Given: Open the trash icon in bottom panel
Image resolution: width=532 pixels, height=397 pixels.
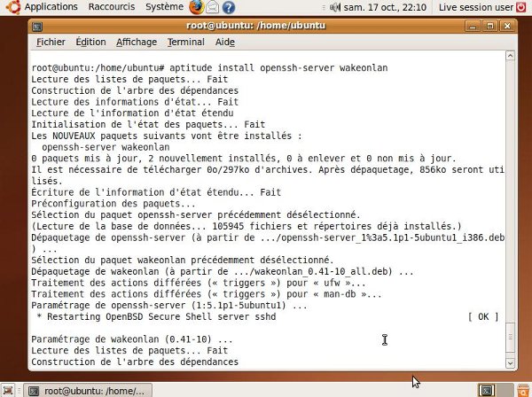Looking at the screenshot, I should tap(521, 390).
